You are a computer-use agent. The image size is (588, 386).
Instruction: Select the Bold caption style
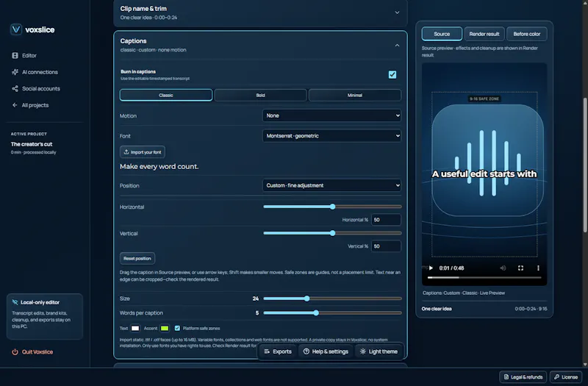pos(260,96)
